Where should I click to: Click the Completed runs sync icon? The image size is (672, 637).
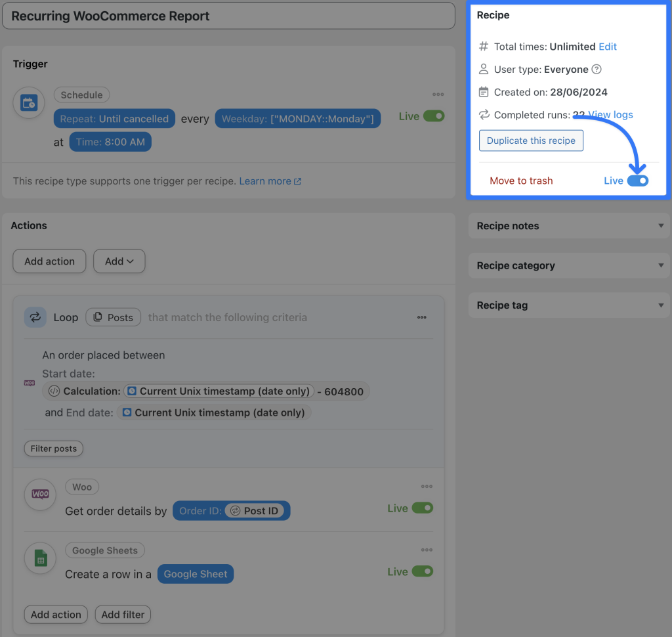pyautogui.click(x=484, y=114)
